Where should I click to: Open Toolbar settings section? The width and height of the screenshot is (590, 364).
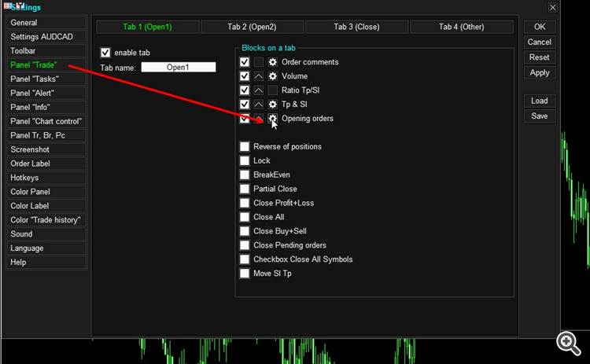(x=46, y=51)
